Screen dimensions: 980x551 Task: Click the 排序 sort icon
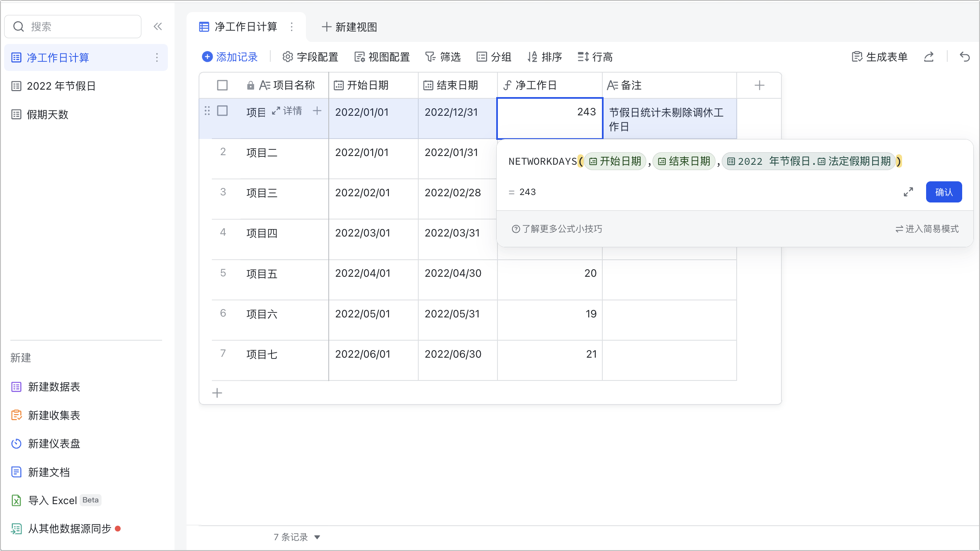[x=532, y=57]
